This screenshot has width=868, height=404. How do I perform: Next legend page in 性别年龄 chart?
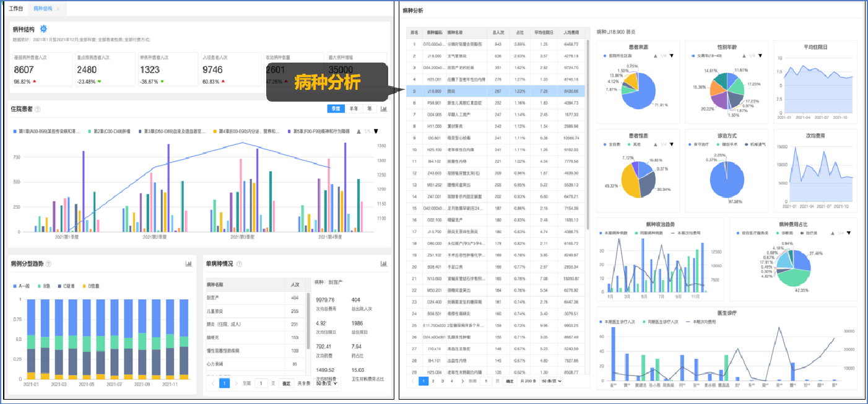759,56
